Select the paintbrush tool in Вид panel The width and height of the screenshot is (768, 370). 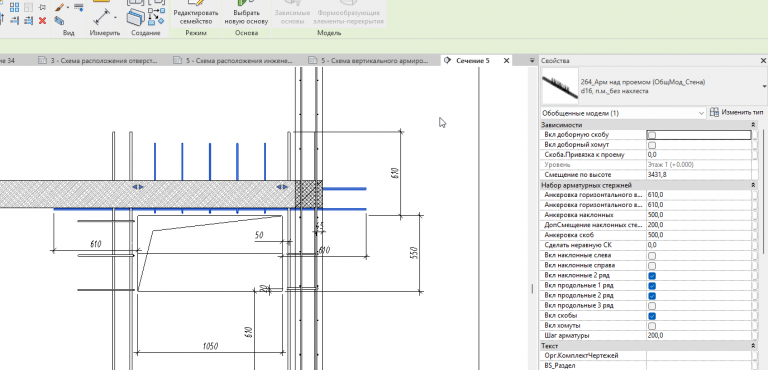(60, 8)
